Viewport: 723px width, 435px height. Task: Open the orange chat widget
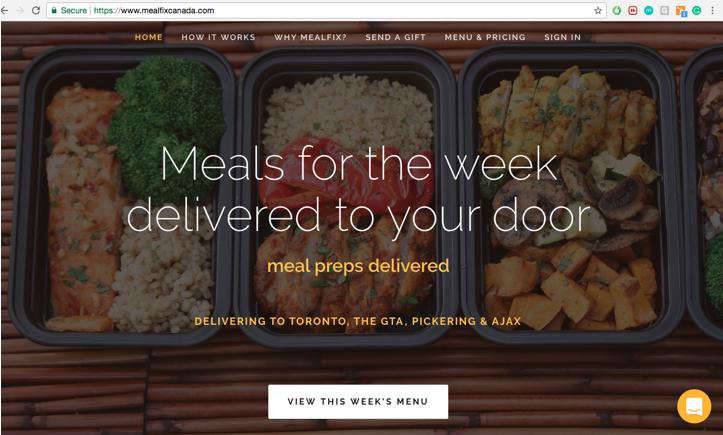coord(694,406)
